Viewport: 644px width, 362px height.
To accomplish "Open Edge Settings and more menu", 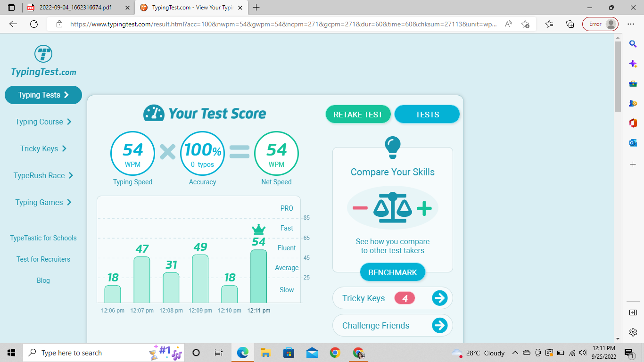I will (631, 24).
